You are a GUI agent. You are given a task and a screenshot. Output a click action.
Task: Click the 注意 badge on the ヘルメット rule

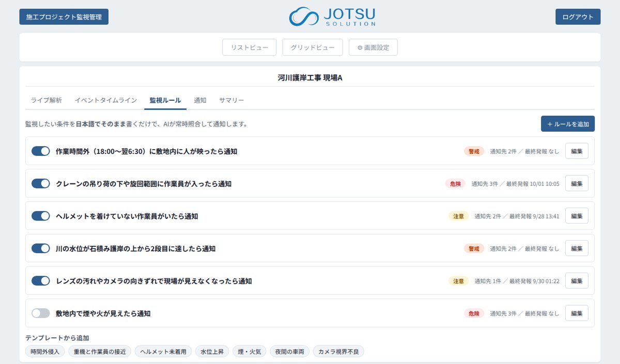[x=458, y=216]
